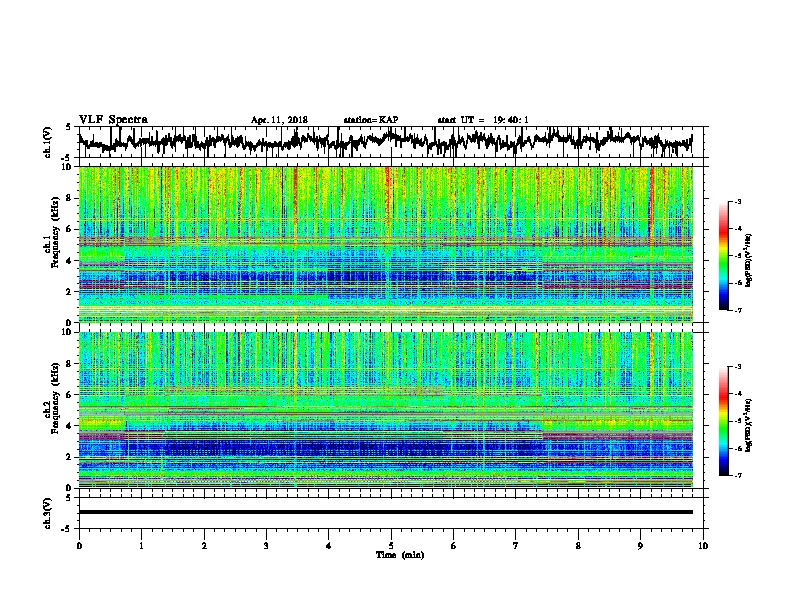This screenshot has width=792, height=612.
Task: Click the "-3" label of the ch.1 colorbar
Action: click(738, 202)
